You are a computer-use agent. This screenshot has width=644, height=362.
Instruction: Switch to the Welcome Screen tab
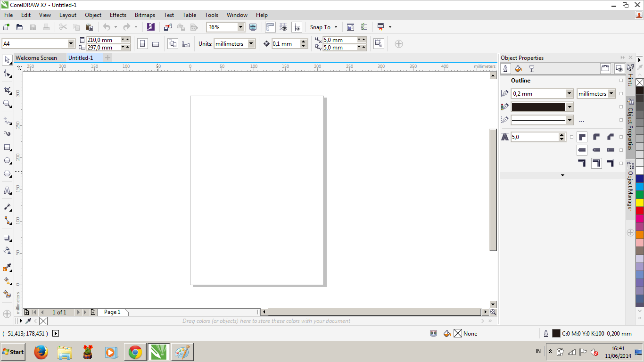(x=37, y=58)
